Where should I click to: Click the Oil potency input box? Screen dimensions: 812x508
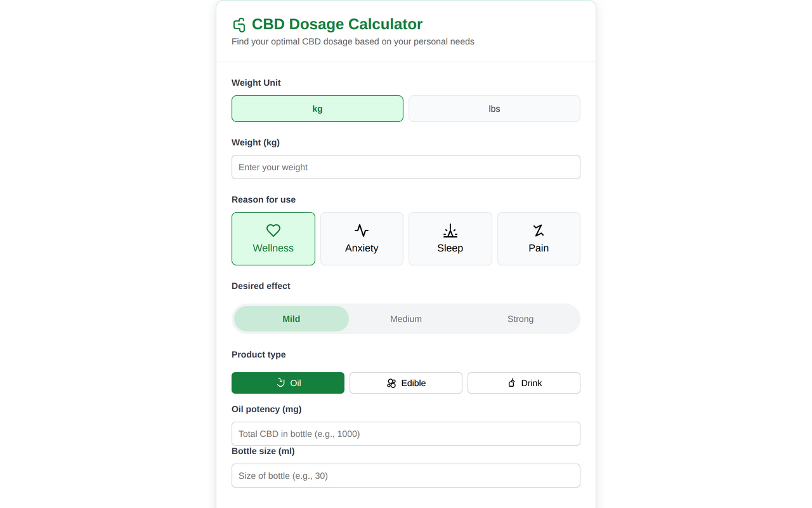point(406,433)
